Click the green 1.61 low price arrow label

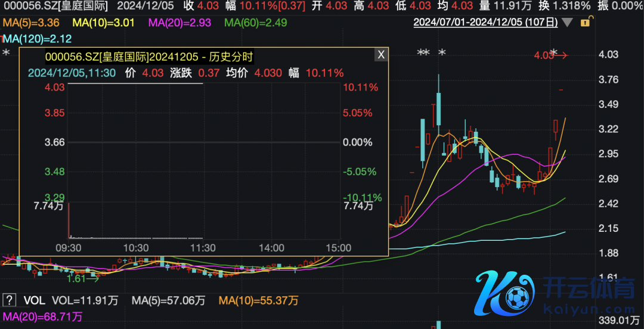pyautogui.click(x=82, y=278)
